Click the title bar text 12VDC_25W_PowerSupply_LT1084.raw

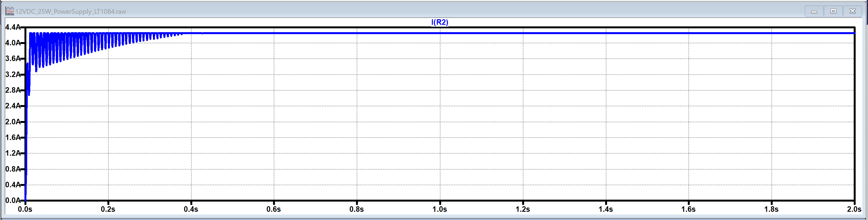(x=71, y=12)
